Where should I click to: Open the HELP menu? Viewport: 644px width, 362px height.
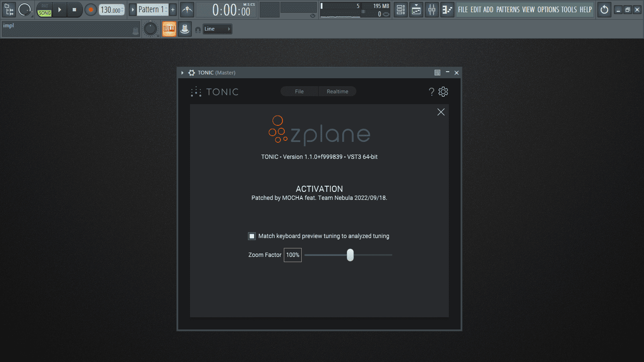586,9
